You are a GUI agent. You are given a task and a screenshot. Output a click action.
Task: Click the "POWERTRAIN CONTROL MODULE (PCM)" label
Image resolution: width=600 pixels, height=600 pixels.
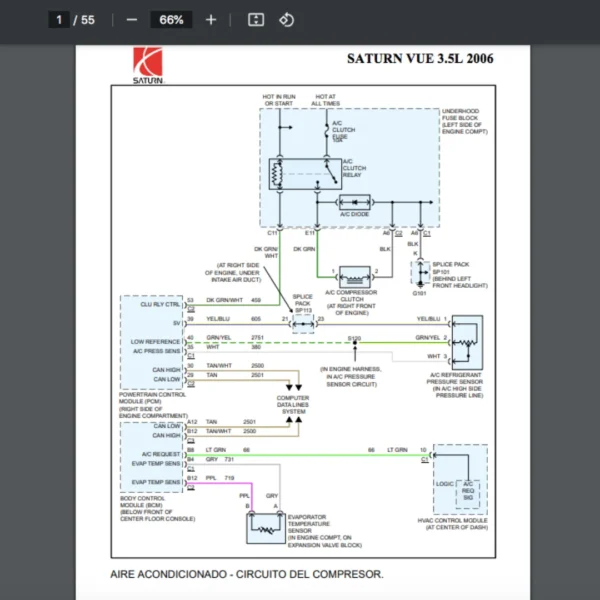[152, 398]
